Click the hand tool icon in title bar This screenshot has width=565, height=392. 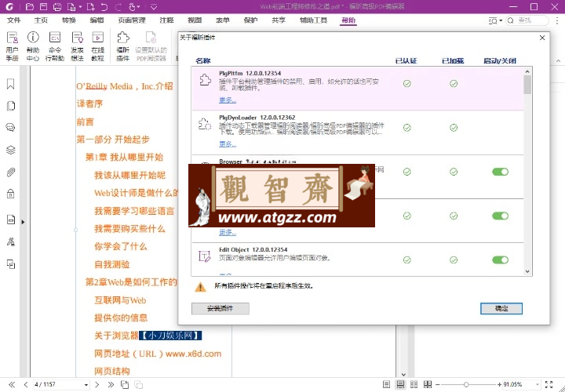point(133,7)
